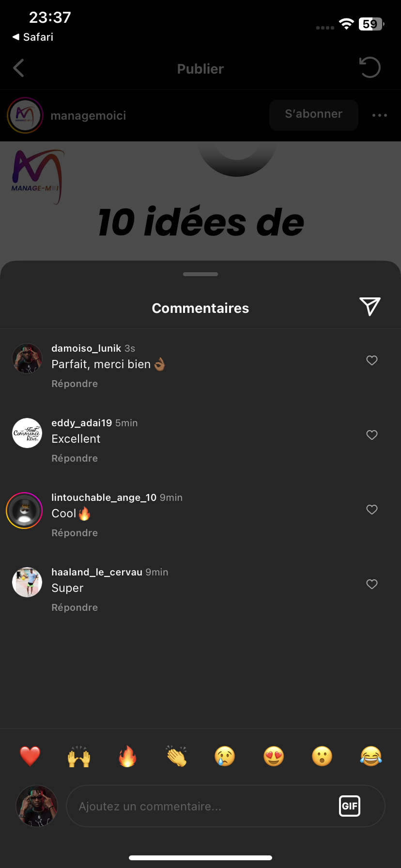401x868 pixels.
Task: Return to Safari via status bar
Action: (33, 37)
